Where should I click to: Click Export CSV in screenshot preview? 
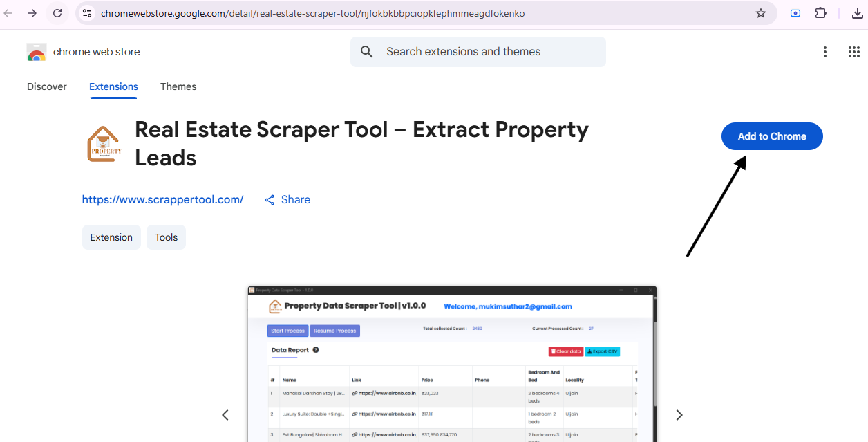[603, 351]
